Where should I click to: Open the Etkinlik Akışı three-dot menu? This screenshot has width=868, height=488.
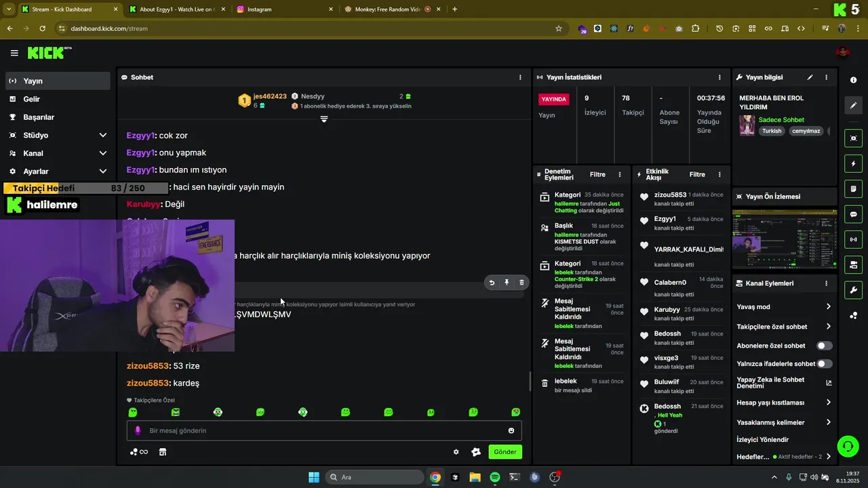point(719,174)
